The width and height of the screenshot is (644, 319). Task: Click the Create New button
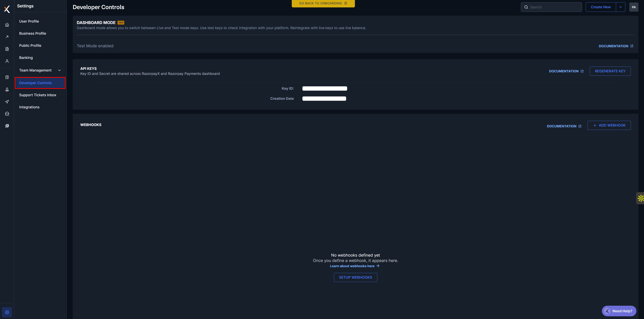[601, 7]
